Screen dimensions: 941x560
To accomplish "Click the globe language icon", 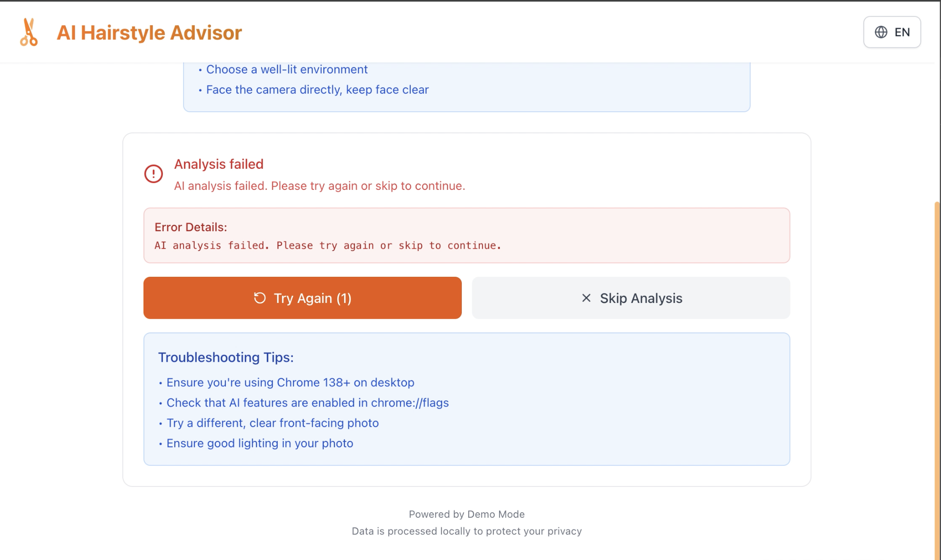I will pyautogui.click(x=881, y=32).
